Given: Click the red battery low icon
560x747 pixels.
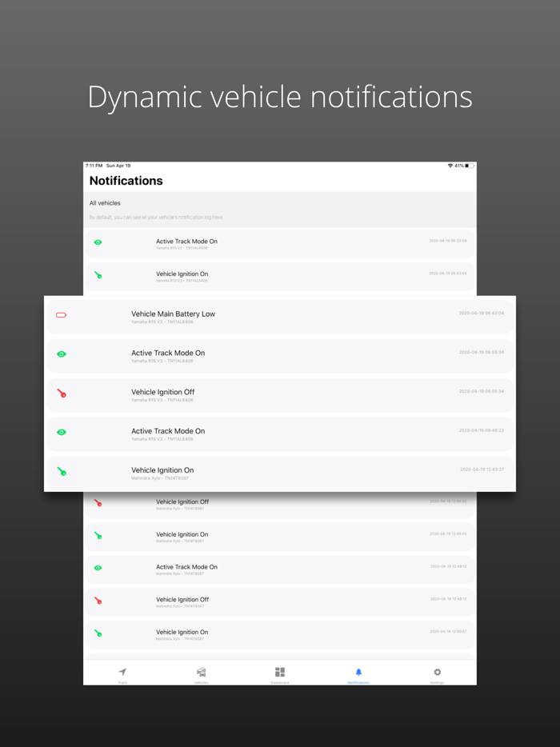Looking at the screenshot, I should tap(62, 315).
